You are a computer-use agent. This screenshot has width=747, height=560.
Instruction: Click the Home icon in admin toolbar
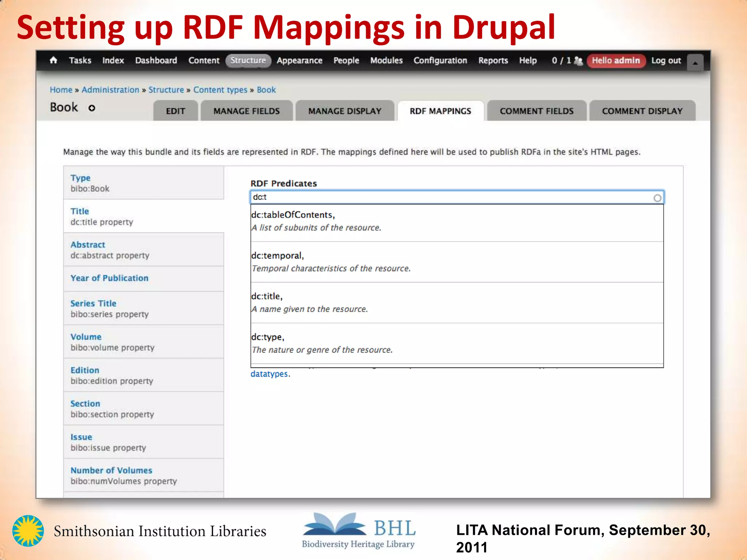(54, 60)
